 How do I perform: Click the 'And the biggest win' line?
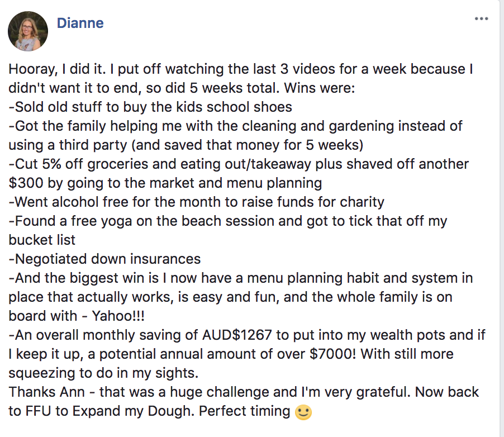[x=235, y=278]
